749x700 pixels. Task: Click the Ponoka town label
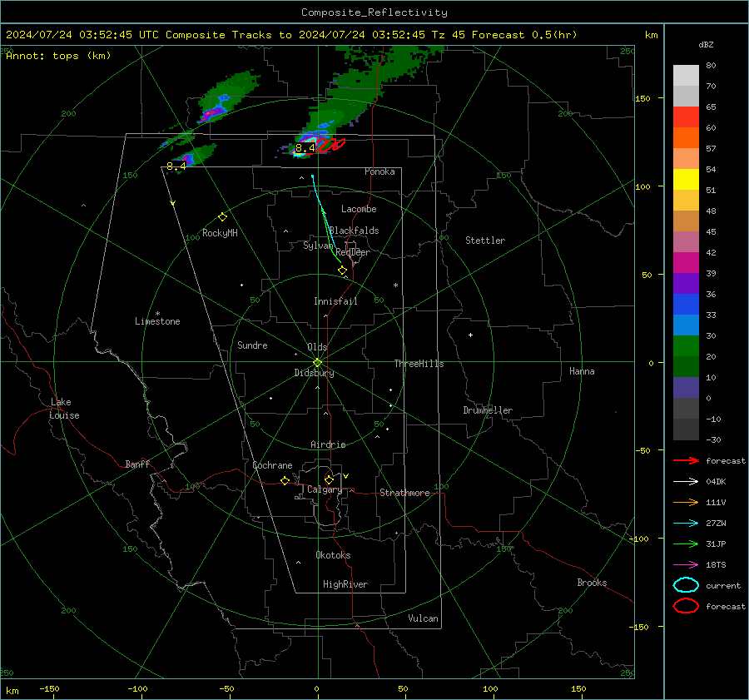(x=379, y=171)
